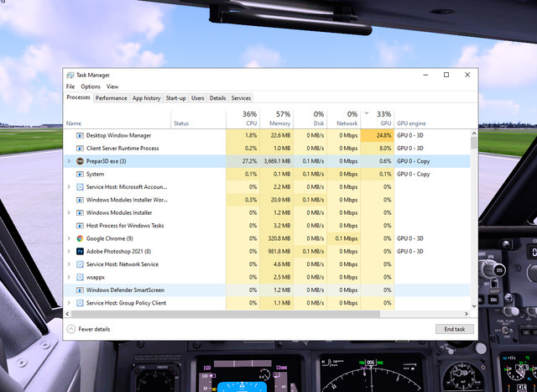
Task: Click the GPU engine column header
Action: (x=411, y=123)
